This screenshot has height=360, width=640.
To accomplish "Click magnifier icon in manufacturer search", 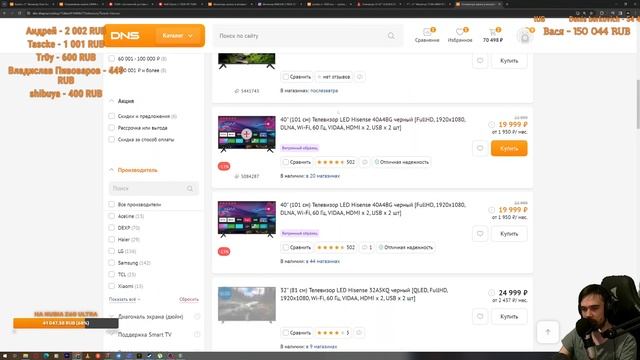I will pos(190,188).
